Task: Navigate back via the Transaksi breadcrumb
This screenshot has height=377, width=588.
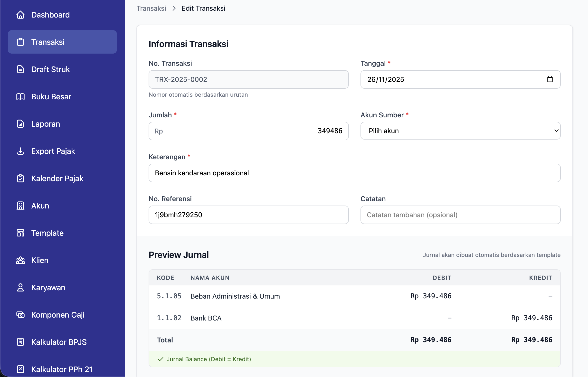Action: click(x=151, y=8)
